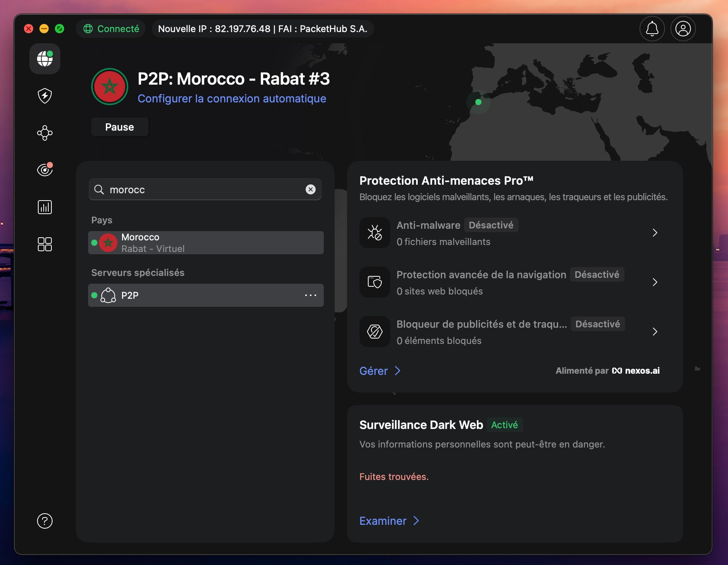The height and width of the screenshot is (565, 728).
Task: Enable Anti-malware via its Désactivé badge
Action: click(491, 225)
